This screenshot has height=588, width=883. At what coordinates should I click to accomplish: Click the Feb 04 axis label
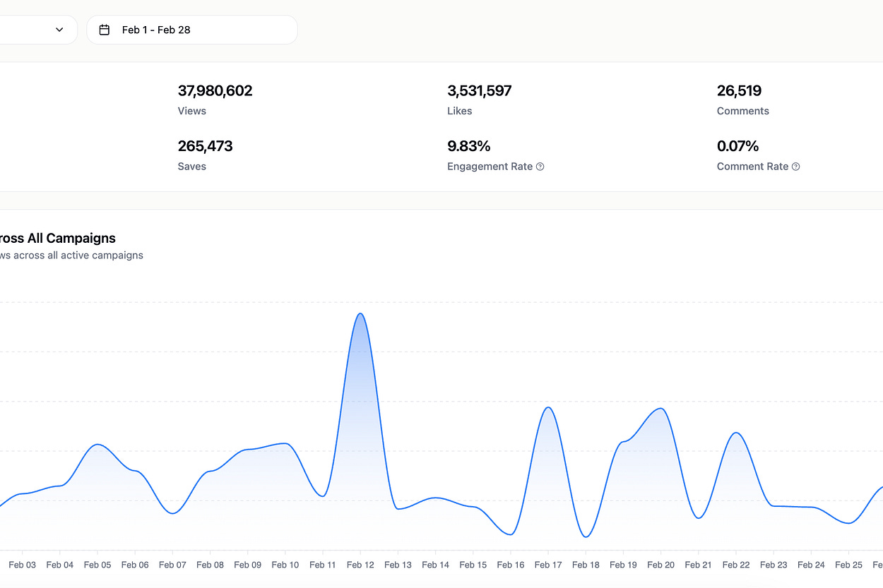(60, 565)
